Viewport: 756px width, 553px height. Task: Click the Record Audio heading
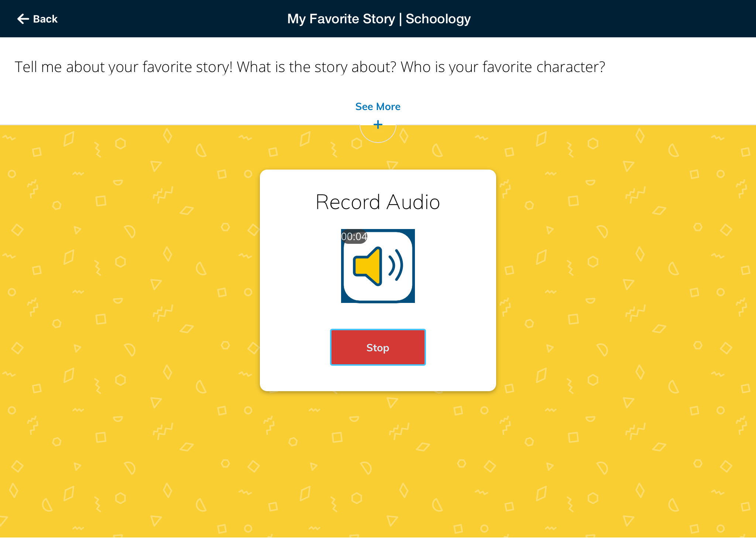tap(378, 202)
